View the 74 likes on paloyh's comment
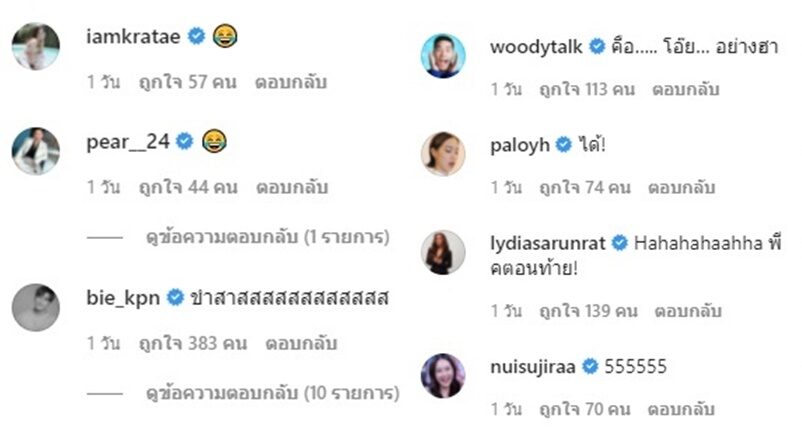 pos(585,188)
